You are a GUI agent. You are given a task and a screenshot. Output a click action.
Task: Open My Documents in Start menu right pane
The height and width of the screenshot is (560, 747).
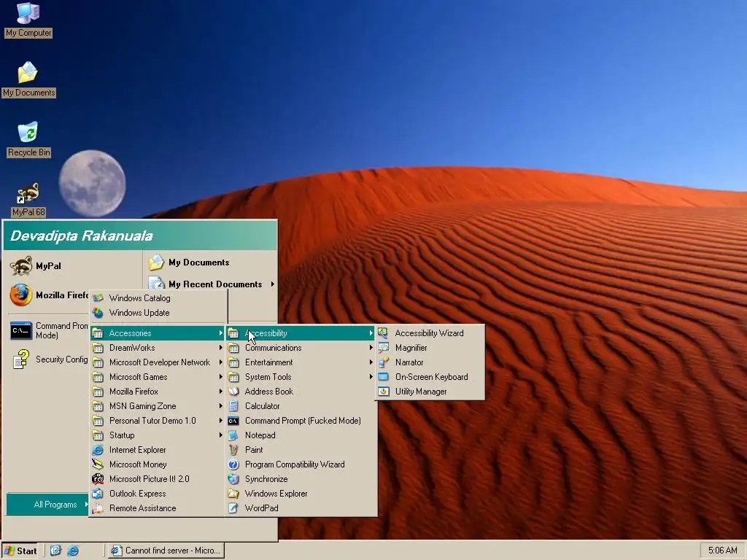coord(189,262)
